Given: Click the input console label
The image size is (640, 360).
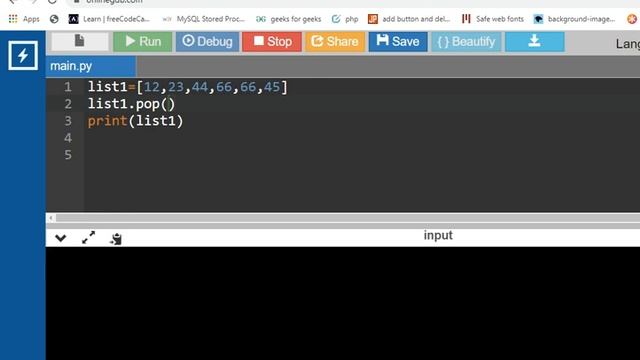Looking at the screenshot, I should tap(438, 236).
